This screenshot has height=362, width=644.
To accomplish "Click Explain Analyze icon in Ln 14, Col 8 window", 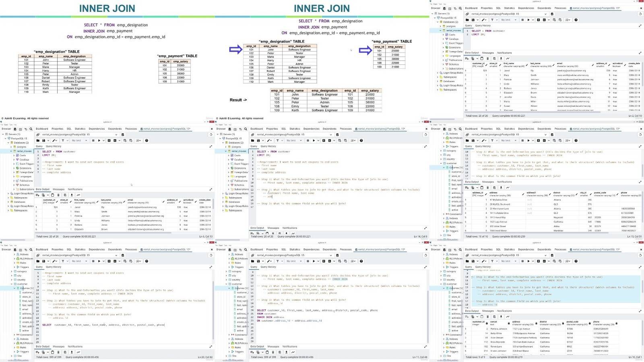I will pyautogui.click(x=329, y=141).
